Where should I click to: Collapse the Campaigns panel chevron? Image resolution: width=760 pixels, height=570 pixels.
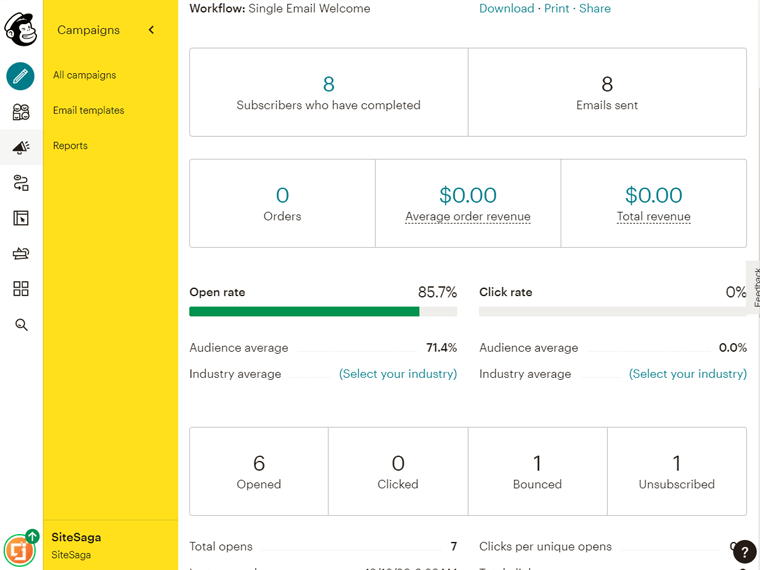pyautogui.click(x=152, y=30)
